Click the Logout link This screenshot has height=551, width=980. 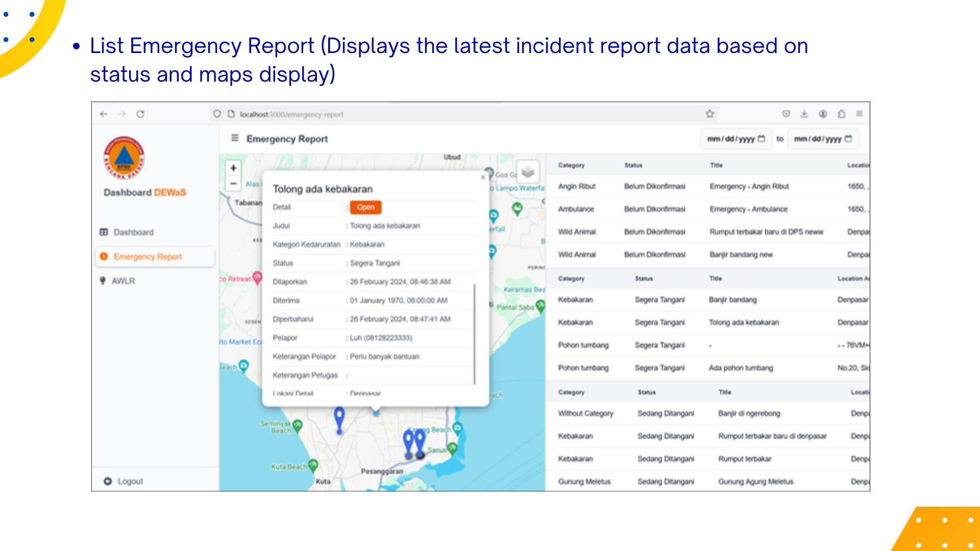pyautogui.click(x=130, y=481)
